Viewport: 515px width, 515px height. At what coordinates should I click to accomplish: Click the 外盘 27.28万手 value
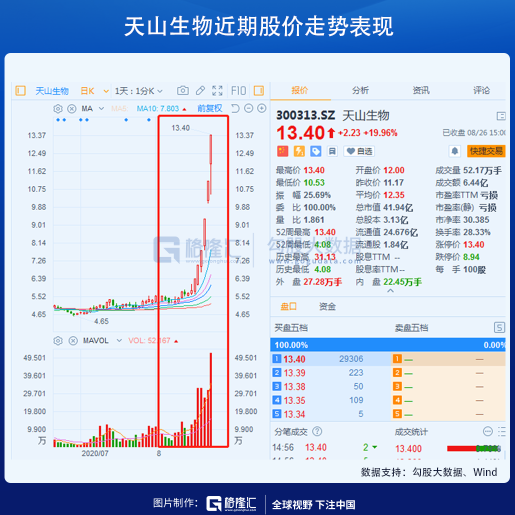coord(322,282)
